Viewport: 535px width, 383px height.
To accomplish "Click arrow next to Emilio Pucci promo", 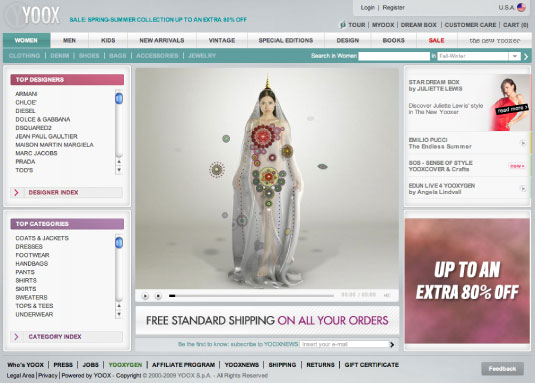I will click(523, 143).
